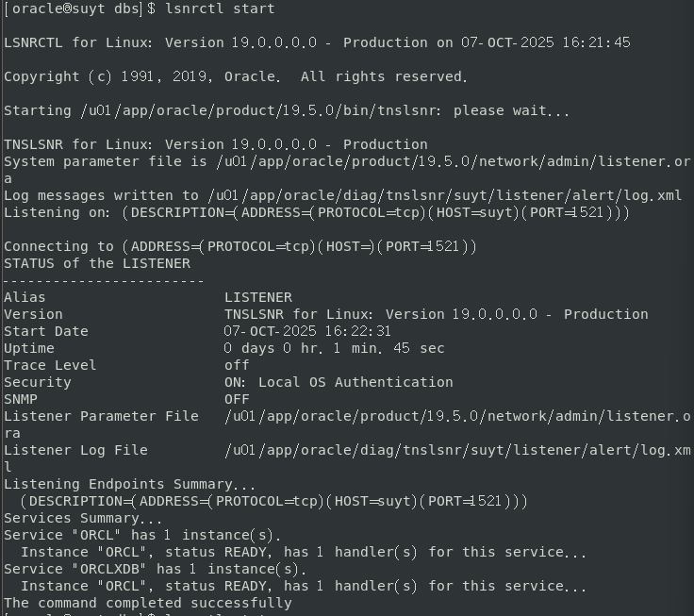Click the Copyright Oracle line
Image resolution: width=694 pixels, height=616 pixels.
[236, 76]
